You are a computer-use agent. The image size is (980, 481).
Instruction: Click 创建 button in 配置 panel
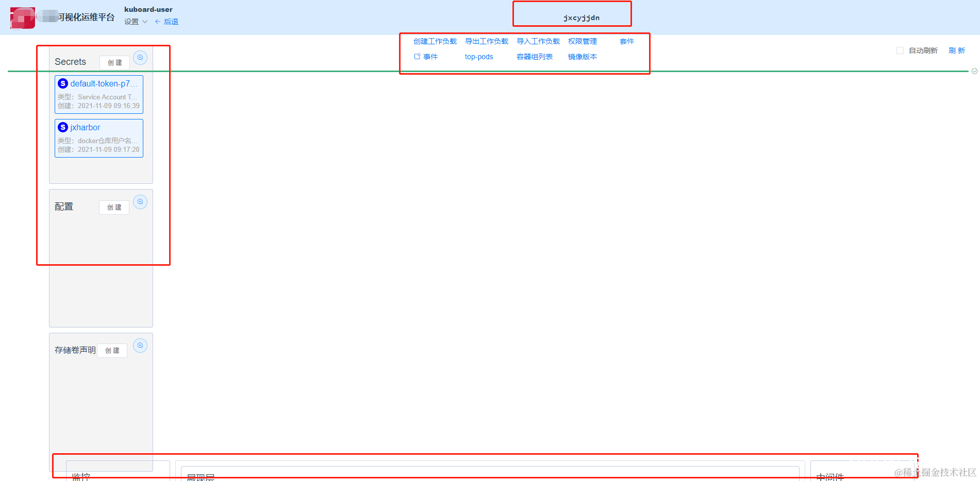click(x=114, y=207)
